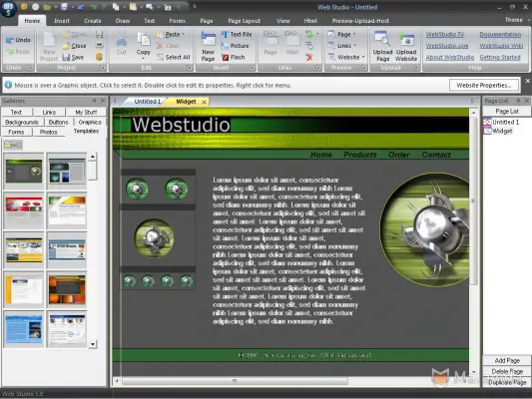Switch to the Untitled 1 document tab
This screenshot has width=532, height=399.
pyautogui.click(x=147, y=102)
